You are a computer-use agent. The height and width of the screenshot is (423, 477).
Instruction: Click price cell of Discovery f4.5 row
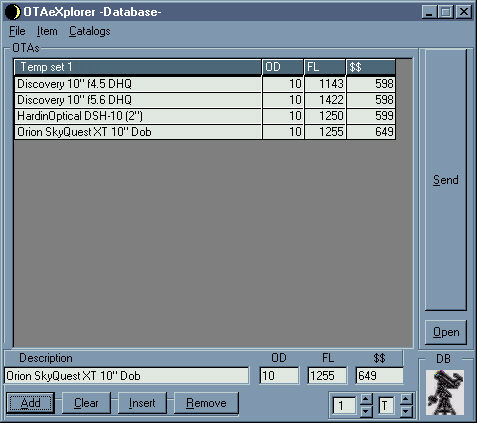(371, 84)
